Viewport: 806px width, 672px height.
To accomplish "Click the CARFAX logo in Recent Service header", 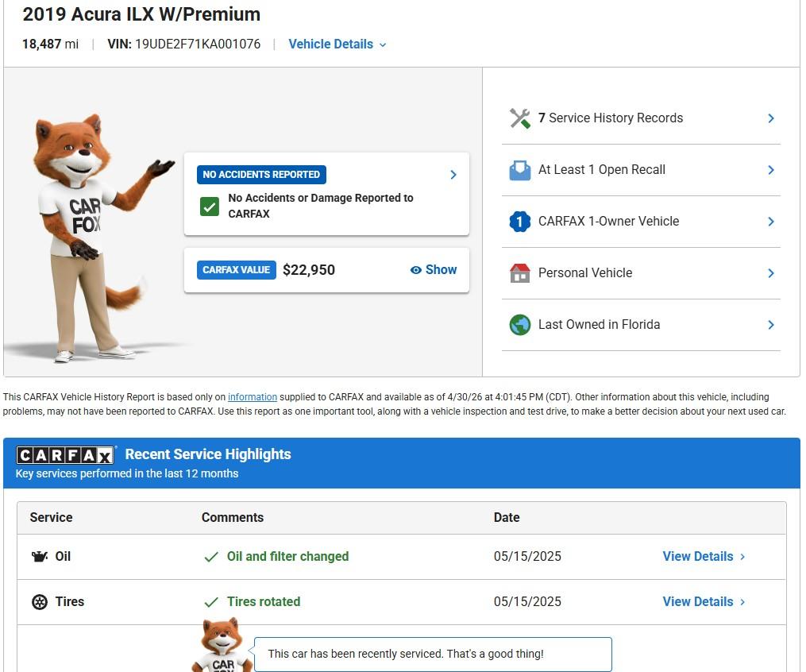I will pyautogui.click(x=65, y=455).
